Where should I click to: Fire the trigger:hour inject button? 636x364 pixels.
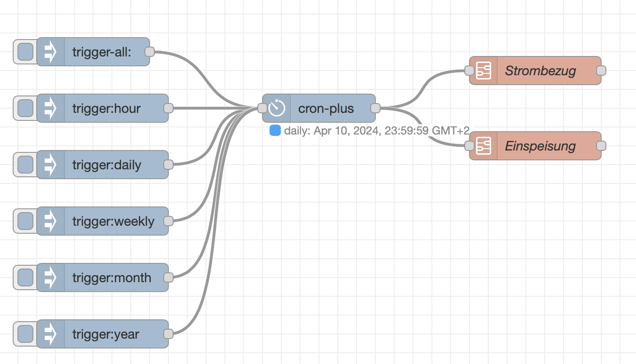pyautogui.click(x=25, y=108)
